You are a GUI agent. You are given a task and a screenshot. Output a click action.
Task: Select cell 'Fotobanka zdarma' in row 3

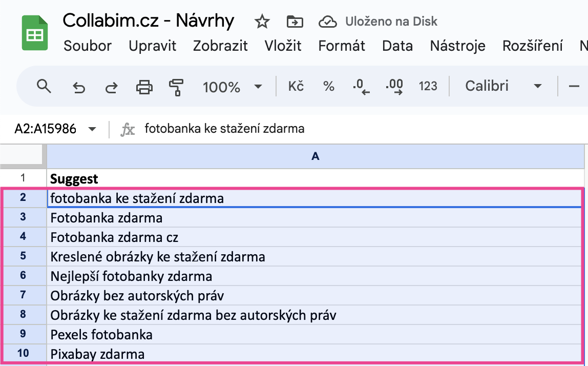pos(316,217)
